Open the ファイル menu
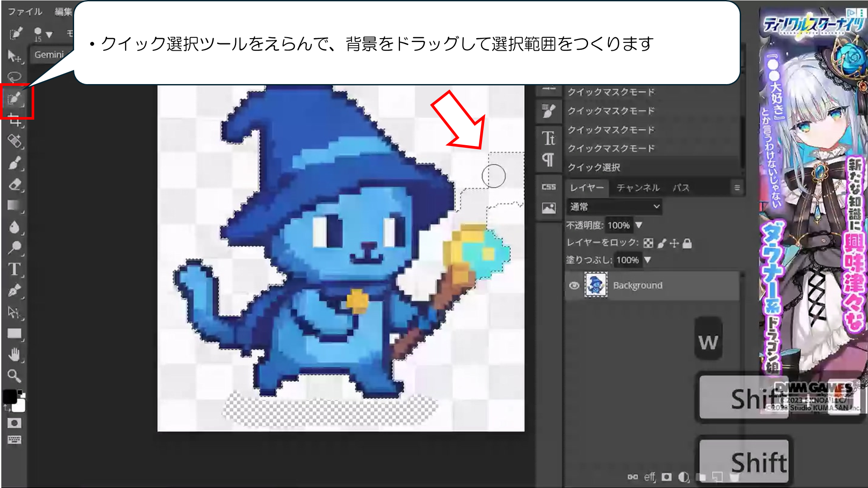868x488 pixels. coord(25,12)
